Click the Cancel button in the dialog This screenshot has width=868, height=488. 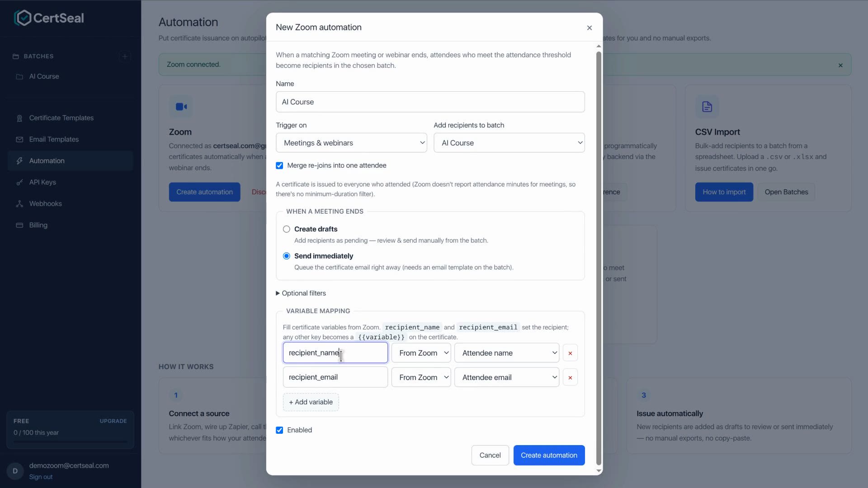coord(490,455)
